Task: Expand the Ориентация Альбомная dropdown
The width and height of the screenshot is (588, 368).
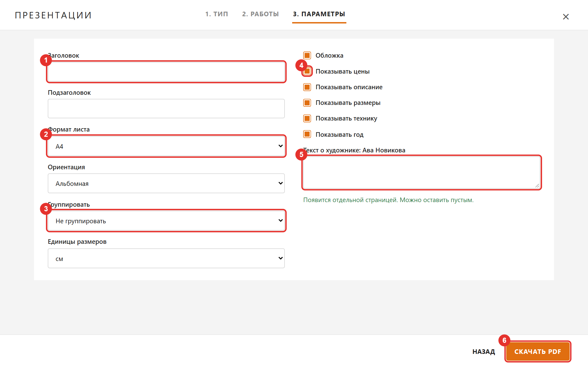Action: pos(166,183)
